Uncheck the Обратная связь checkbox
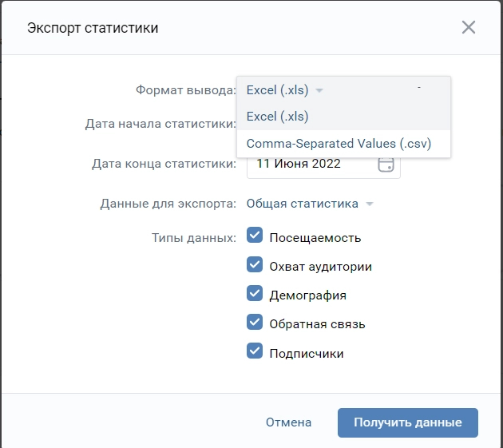Screen dimensions: 503x448 255,323
